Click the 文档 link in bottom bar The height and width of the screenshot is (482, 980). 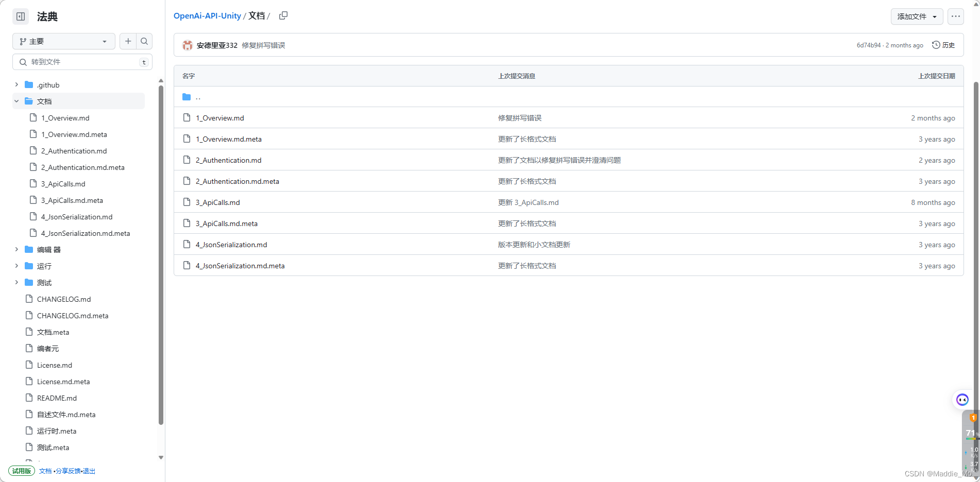(x=45, y=471)
